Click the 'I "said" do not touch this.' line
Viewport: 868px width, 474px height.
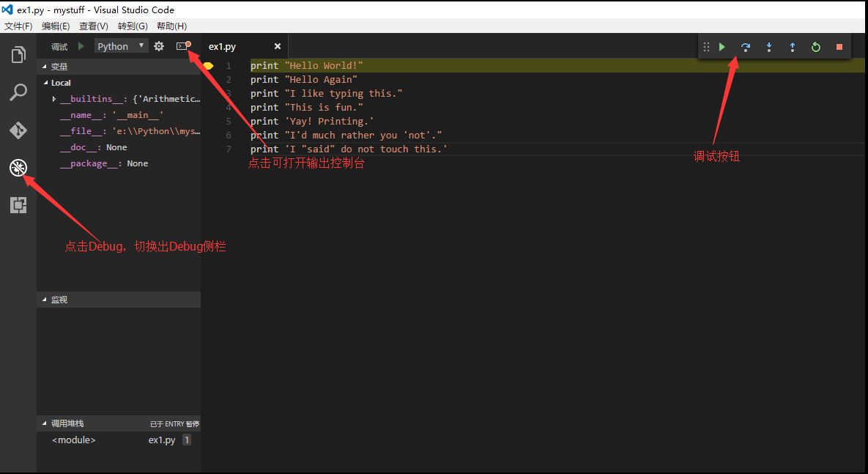click(x=349, y=149)
